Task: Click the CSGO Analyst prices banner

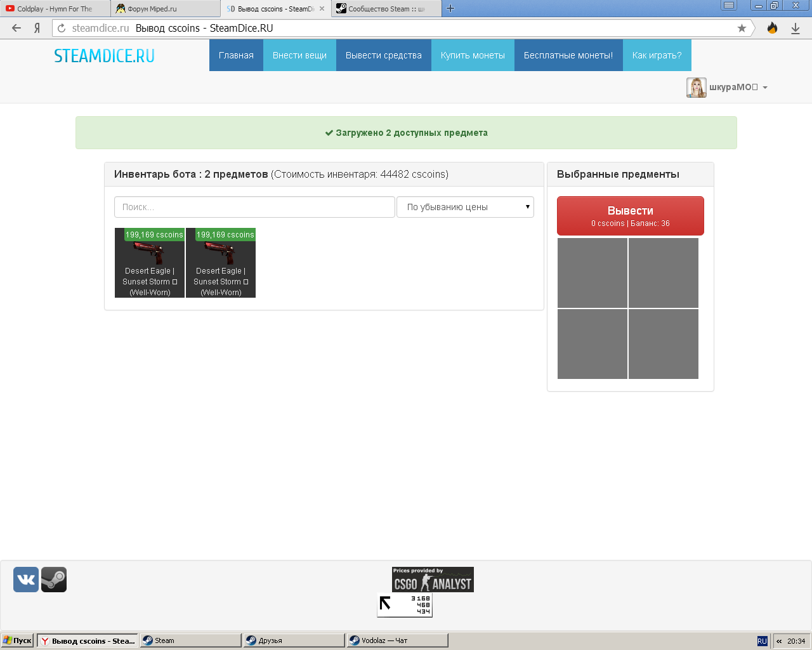Action: click(x=433, y=580)
